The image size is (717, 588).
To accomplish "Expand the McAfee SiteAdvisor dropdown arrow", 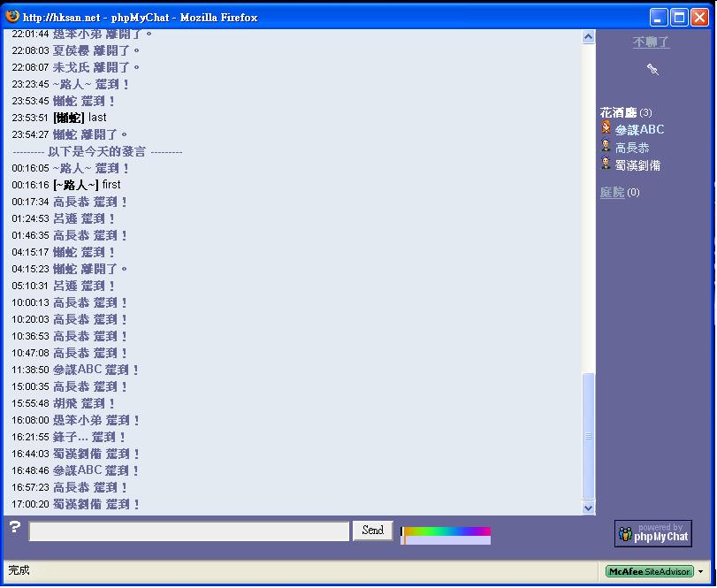I will coord(700,571).
